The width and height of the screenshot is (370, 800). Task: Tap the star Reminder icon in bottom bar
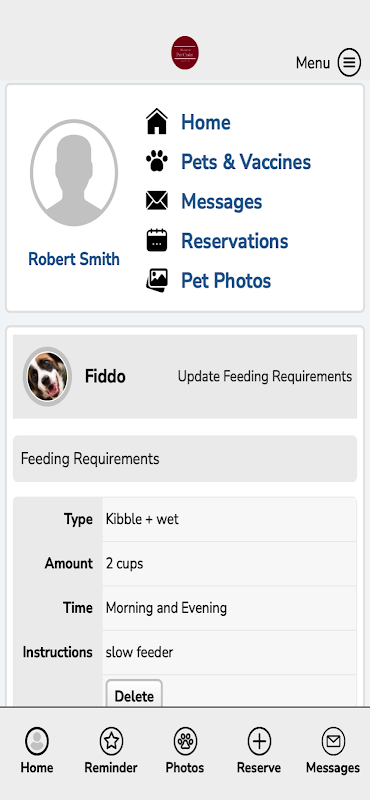click(111, 741)
